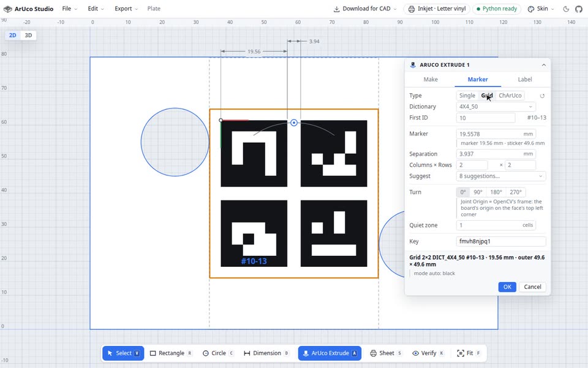Image resolution: width=588 pixels, height=368 pixels.
Task: Click the 3.94 dimension label
Action: [x=314, y=41]
